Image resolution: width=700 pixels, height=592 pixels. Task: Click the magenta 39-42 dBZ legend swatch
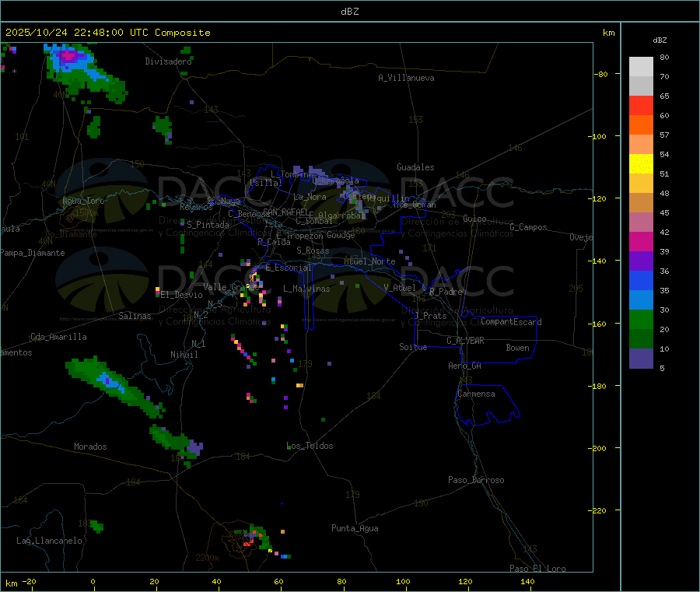pyautogui.click(x=641, y=241)
